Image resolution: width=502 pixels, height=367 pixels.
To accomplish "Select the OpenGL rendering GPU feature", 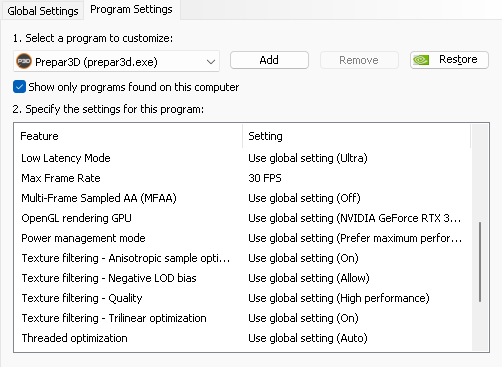I will pos(76,218).
